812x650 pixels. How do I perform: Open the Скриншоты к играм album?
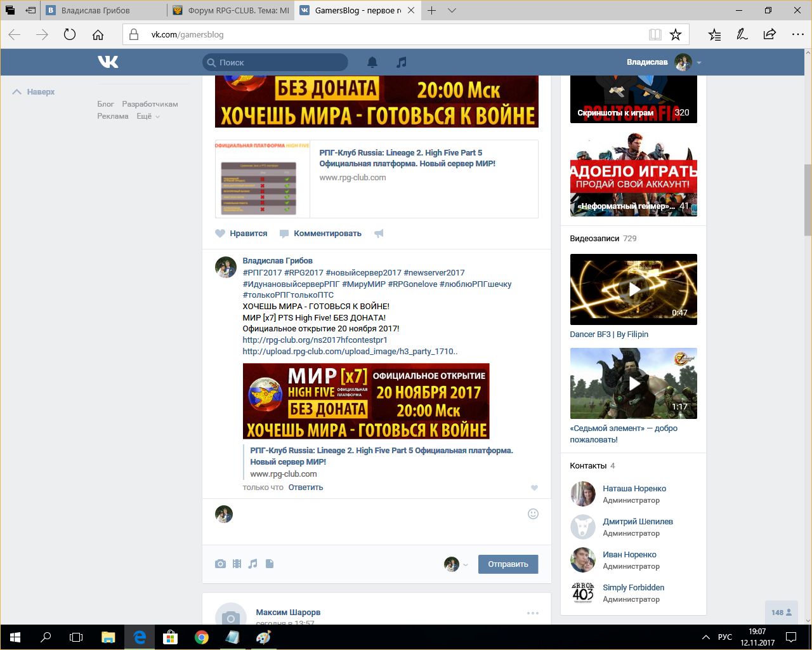(x=634, y=100)
